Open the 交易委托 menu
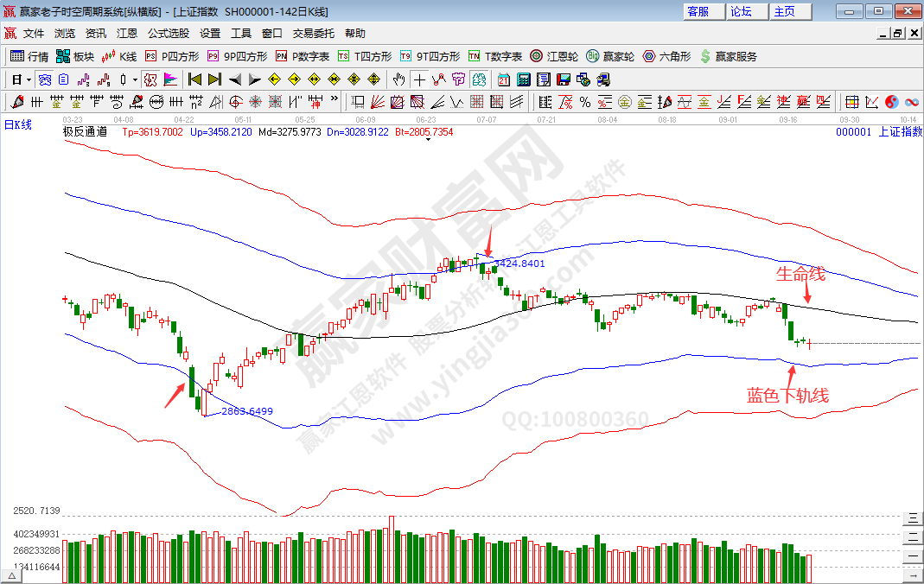 pyautogui.click(x=313, y=34)
